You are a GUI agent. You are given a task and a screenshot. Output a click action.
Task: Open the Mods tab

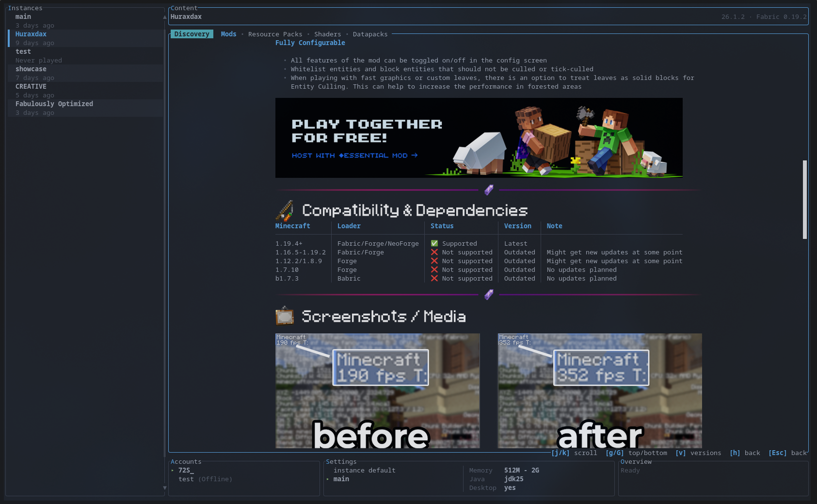229,34
